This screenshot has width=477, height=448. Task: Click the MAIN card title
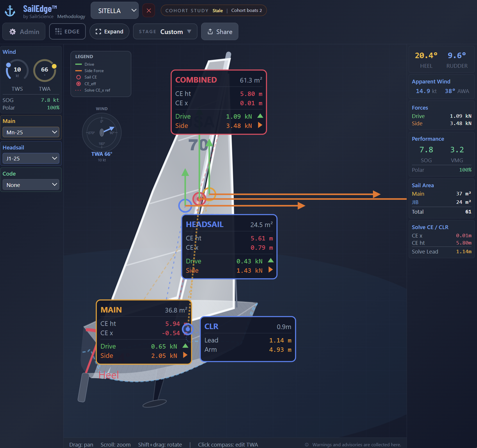(111, 310)
